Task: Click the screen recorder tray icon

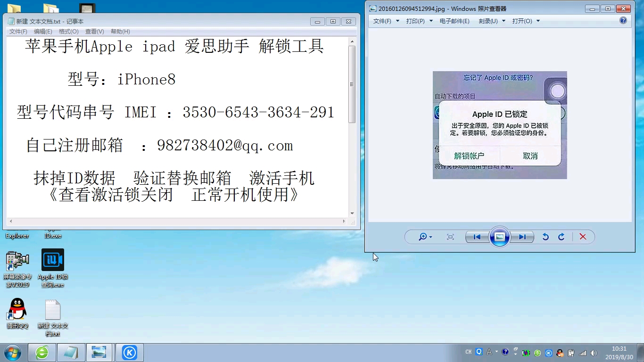Action: point(526,353)
